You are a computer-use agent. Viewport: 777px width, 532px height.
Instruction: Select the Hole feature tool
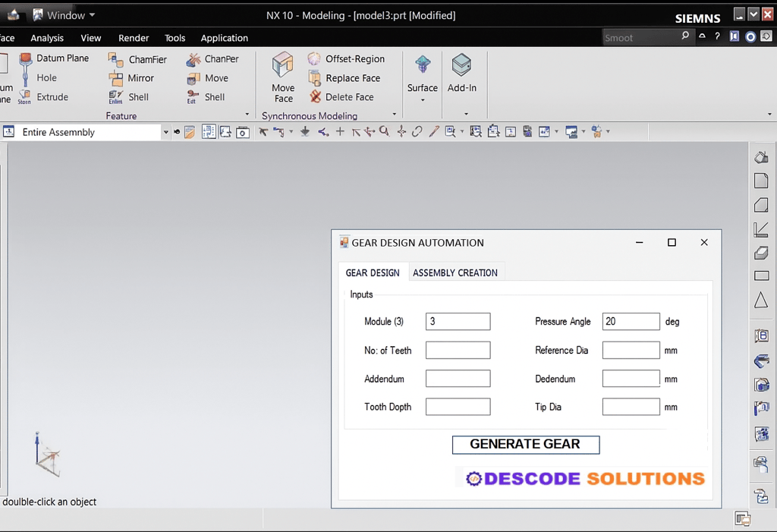tap(46, 78)
